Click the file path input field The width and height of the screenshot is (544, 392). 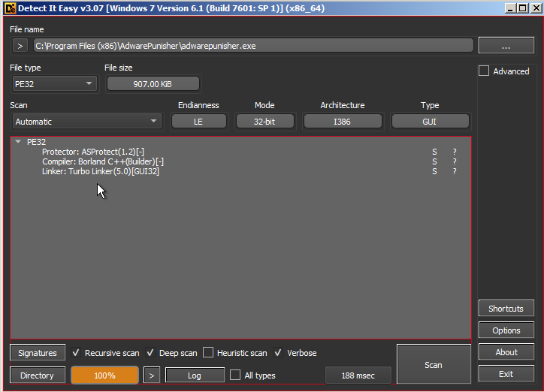click(x=253, y=46)
